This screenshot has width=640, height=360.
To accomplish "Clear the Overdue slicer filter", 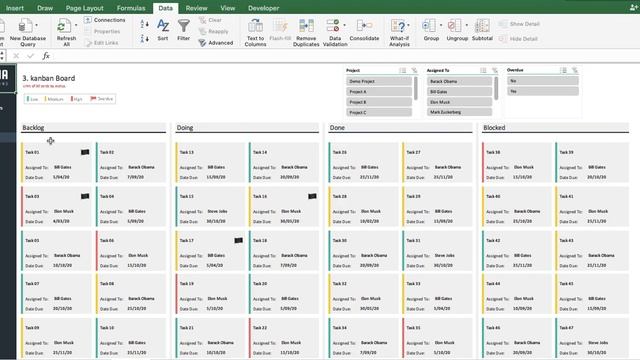I will (575, 70).
